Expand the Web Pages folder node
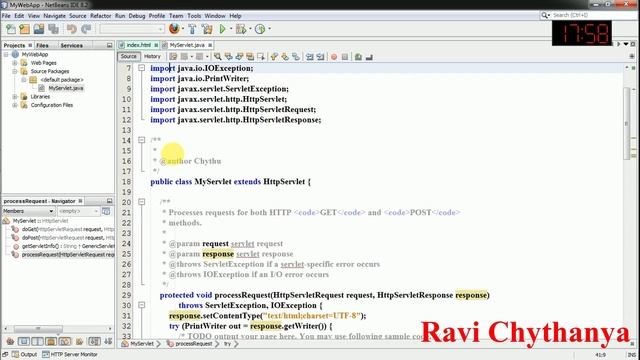The height and width of the screenshot is (360, 640). [x=15, y=63]
